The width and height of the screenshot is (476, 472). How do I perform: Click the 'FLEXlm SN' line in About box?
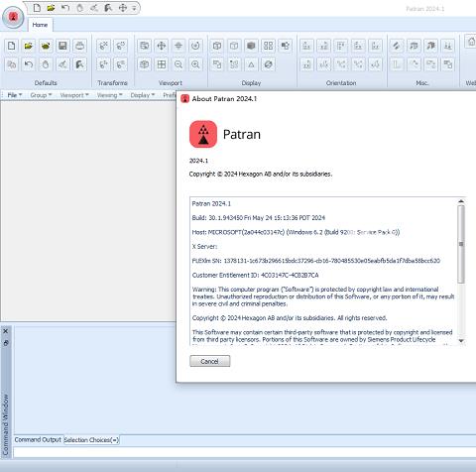[x=316, y=261]
